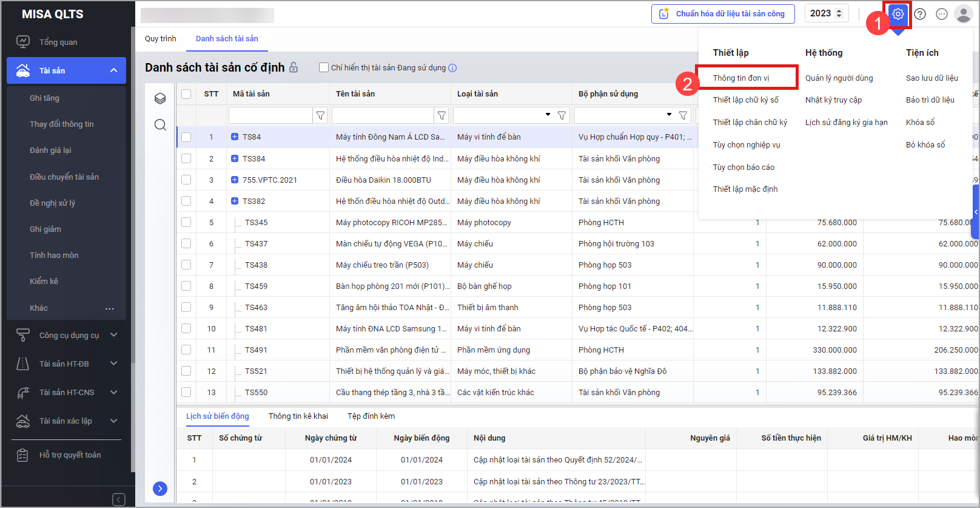Image resolution: width=980 pixels, height=508 pixels.
Task: Click the filter icon in Mã tài sản column
Action: pos(320,115)
